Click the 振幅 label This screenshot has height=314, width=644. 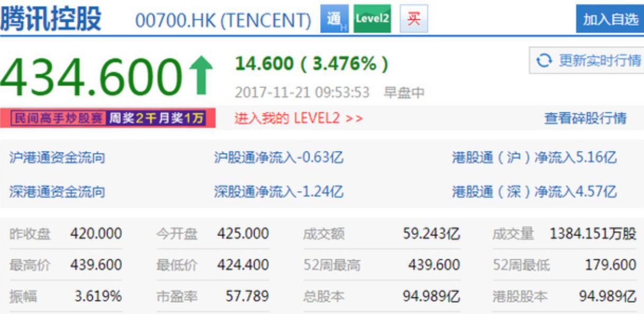(x=23, y=297)
